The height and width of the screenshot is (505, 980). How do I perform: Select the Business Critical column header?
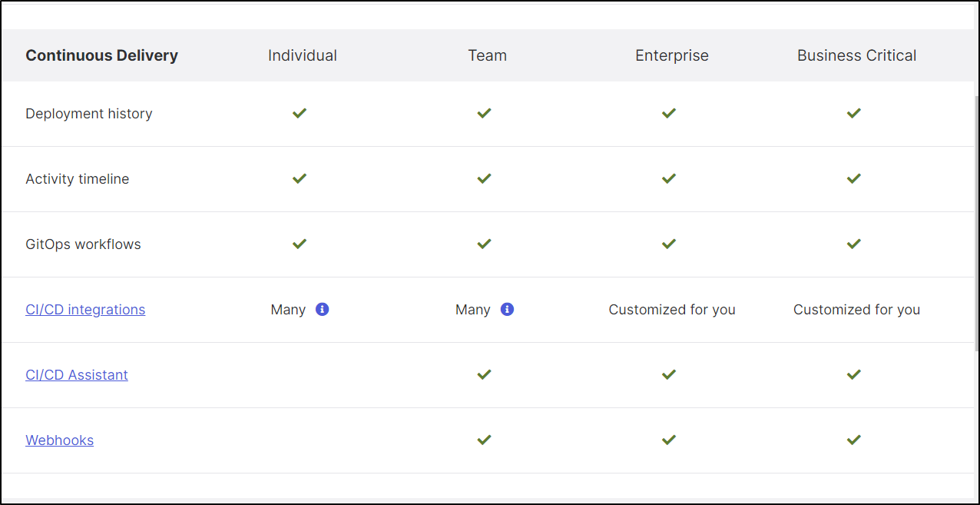[x=857, y=55]
